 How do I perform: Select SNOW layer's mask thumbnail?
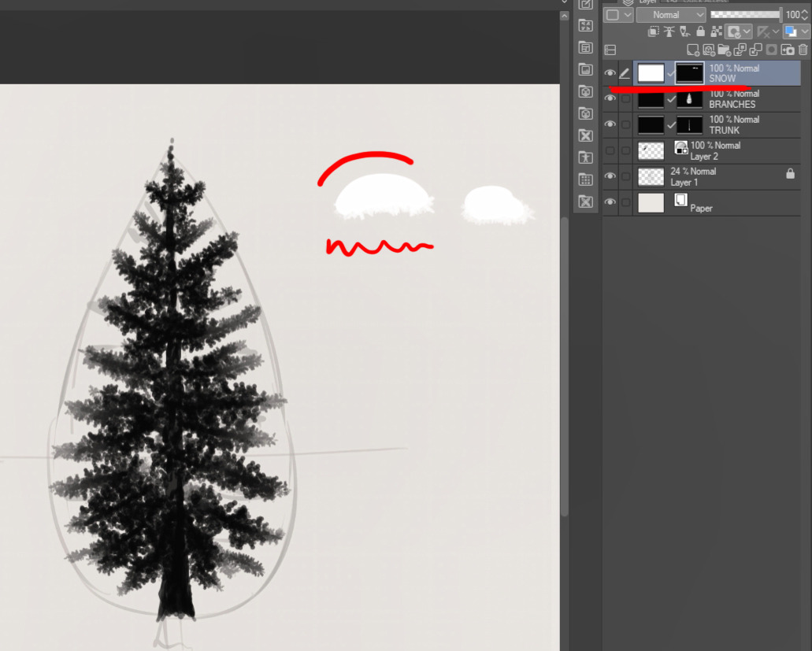pyautogui.click(x=689, y=73)
